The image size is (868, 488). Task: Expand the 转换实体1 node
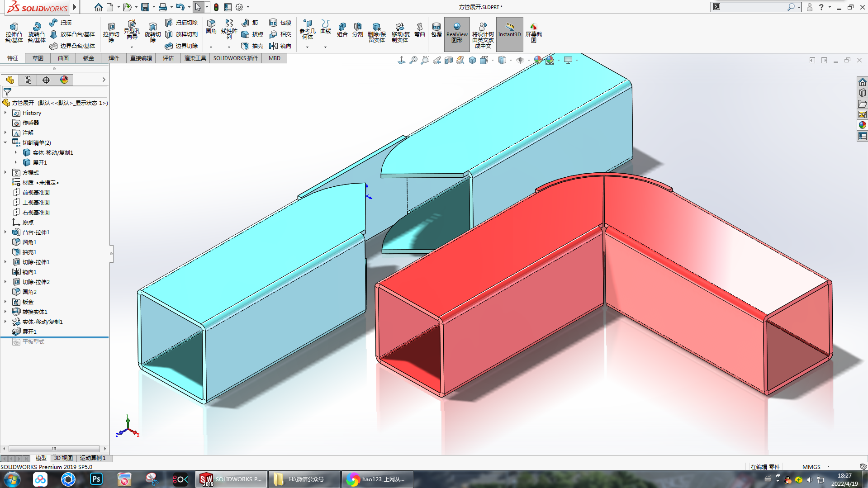click(x=5, y=312)
